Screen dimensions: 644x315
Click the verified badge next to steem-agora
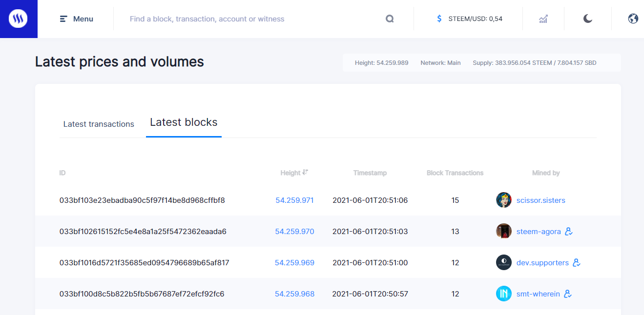point(569,232)
